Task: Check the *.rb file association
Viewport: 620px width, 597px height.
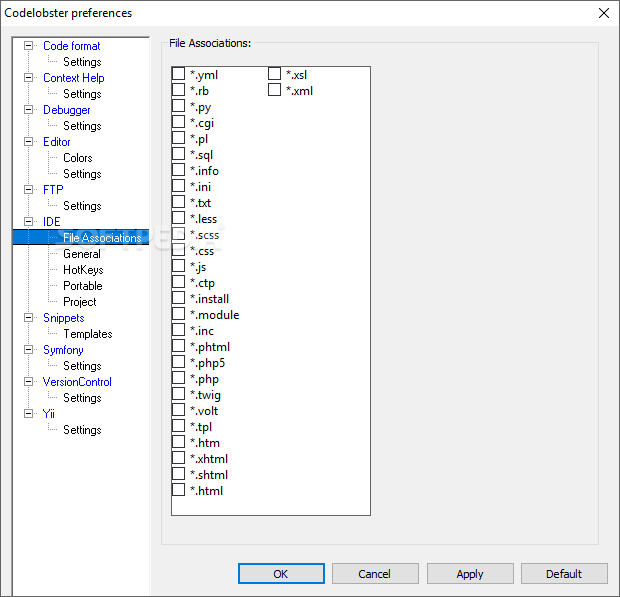Action: click(178, 90)
